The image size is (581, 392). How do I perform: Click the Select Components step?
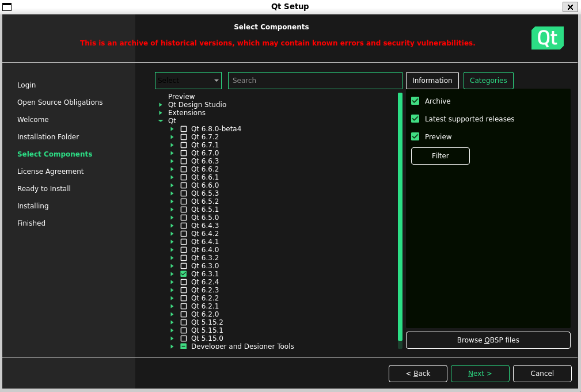(x=55, y=154)
